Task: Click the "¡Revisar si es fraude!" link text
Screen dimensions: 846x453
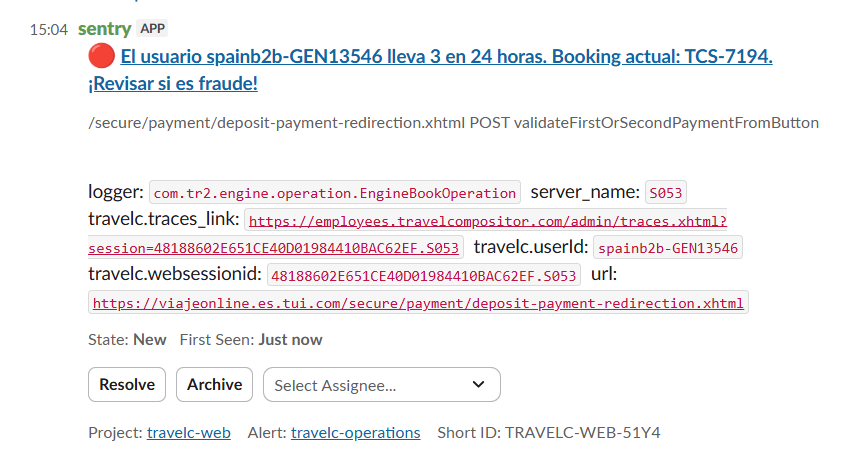Action: pos(173,84)
